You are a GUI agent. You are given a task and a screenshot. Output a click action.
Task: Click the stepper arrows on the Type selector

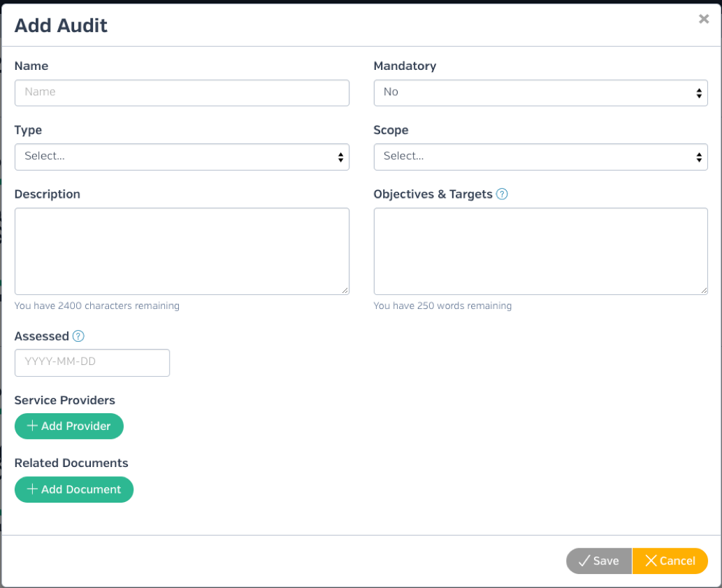click(x=340, y=157)
